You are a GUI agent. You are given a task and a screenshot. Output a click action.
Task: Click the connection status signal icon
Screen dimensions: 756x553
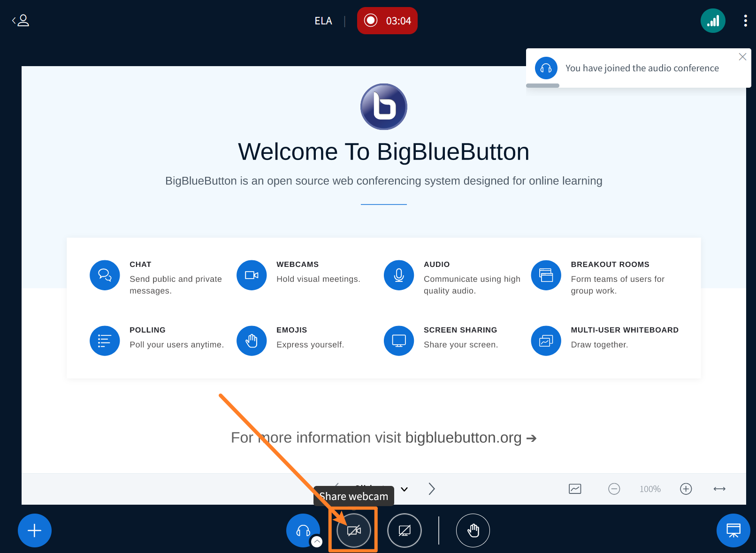[x=712, y=21]
